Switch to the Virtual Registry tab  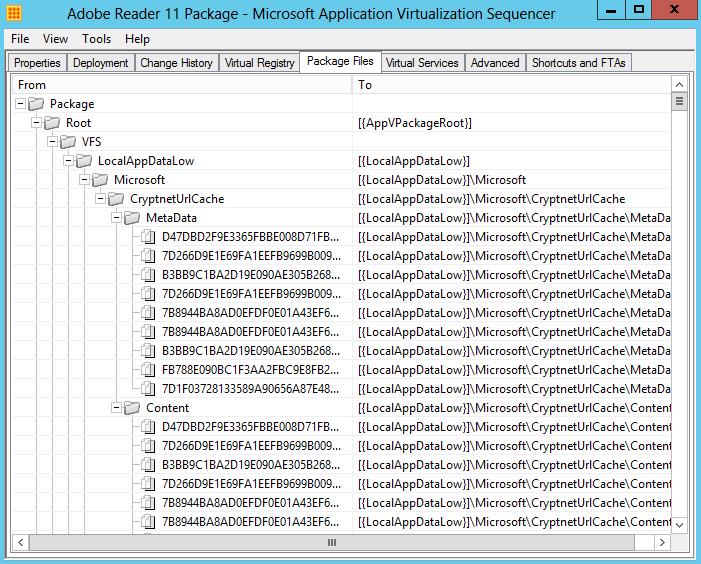click(260, 63)
